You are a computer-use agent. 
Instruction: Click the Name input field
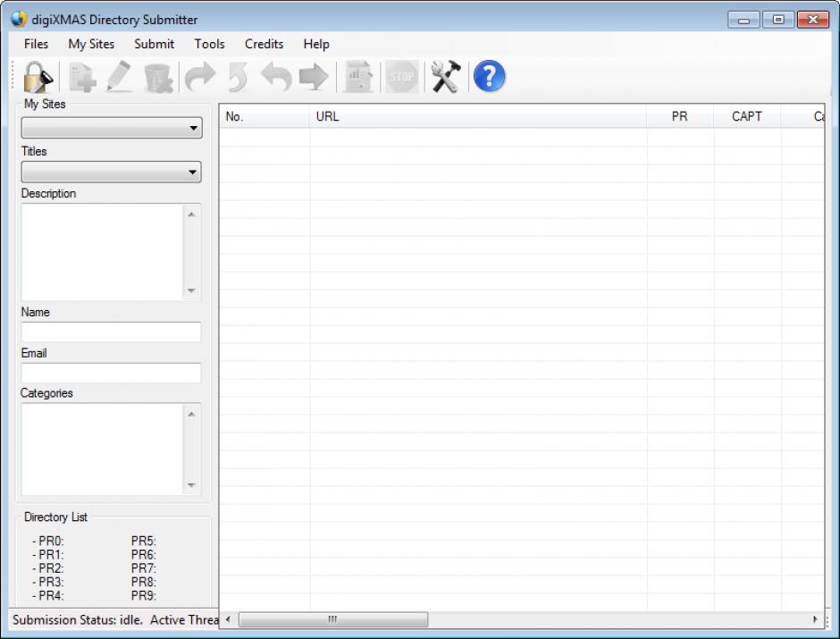tap(111, 332)
